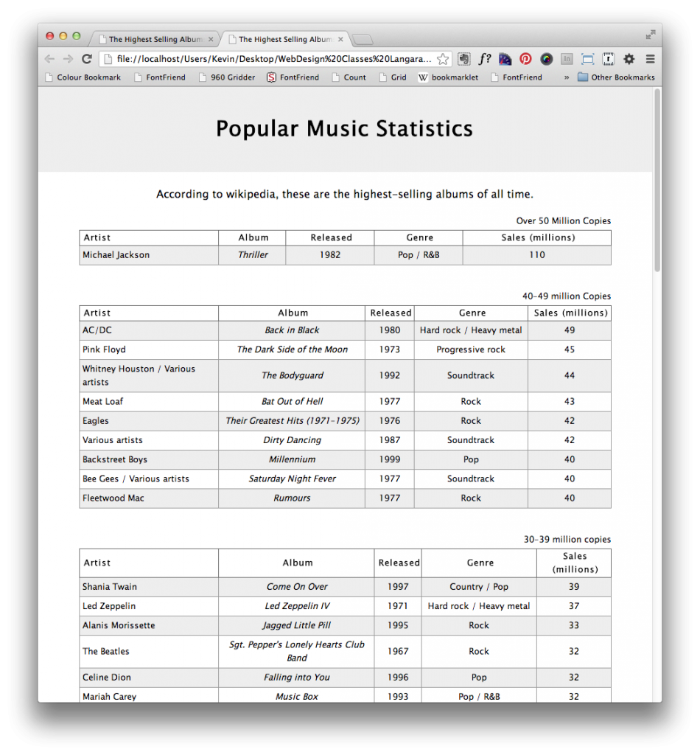Open the Chrome hamburger menu
This screenshot has width=700, height=755.
(x=650, y=59)
